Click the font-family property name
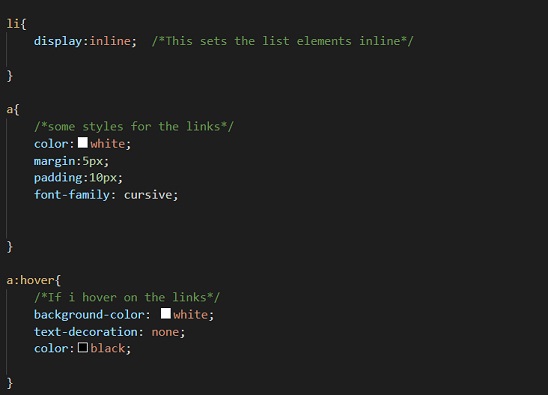Image resolution: width=548 pixels, height=395 pixels. 72,194
